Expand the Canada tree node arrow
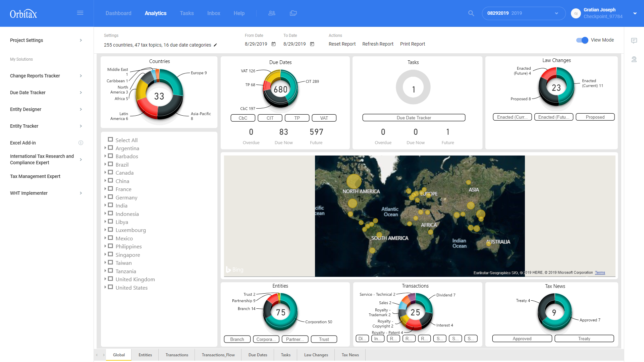Image resolution: width=644 pixels, height=362 pixels. pyautogui.click(x=105, y=172)
